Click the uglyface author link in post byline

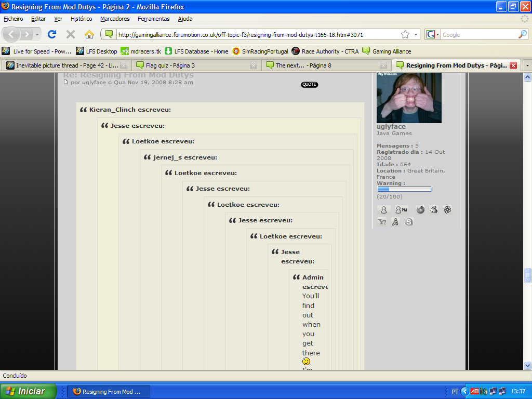(94, 83)
